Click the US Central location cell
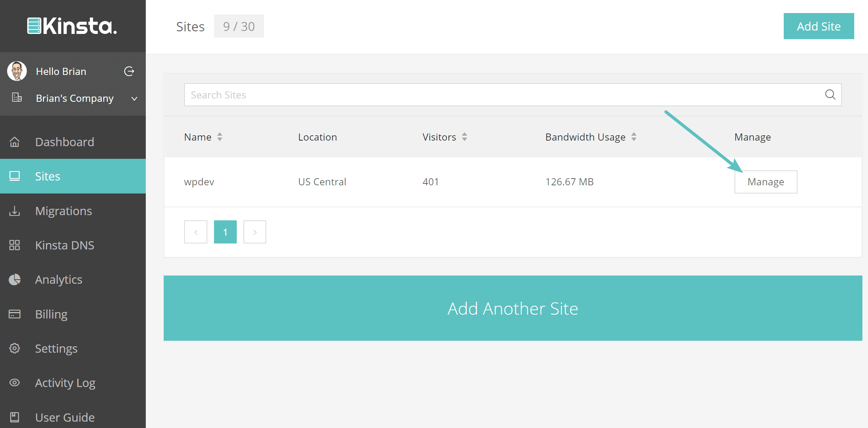The image size is (868, 428). [x=322, y=182]
